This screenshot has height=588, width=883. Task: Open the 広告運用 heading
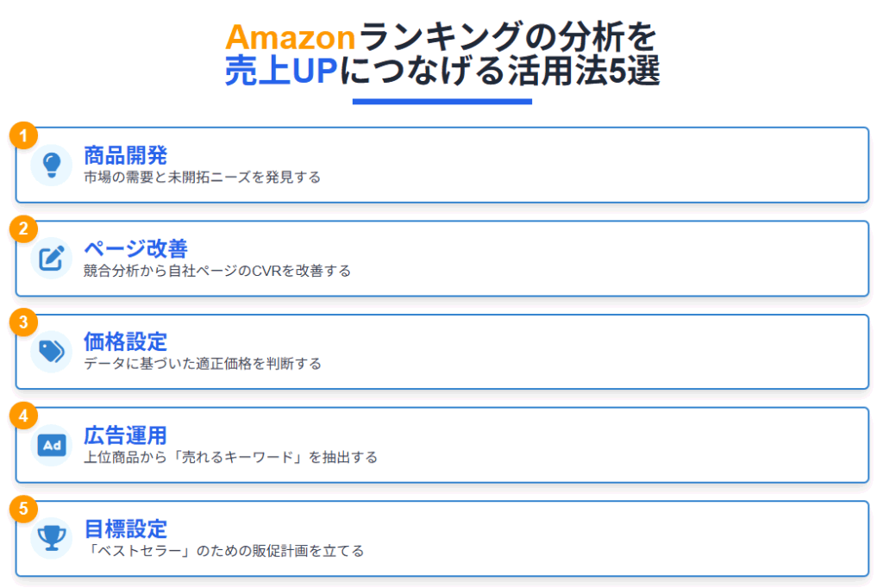pos(125,435)
